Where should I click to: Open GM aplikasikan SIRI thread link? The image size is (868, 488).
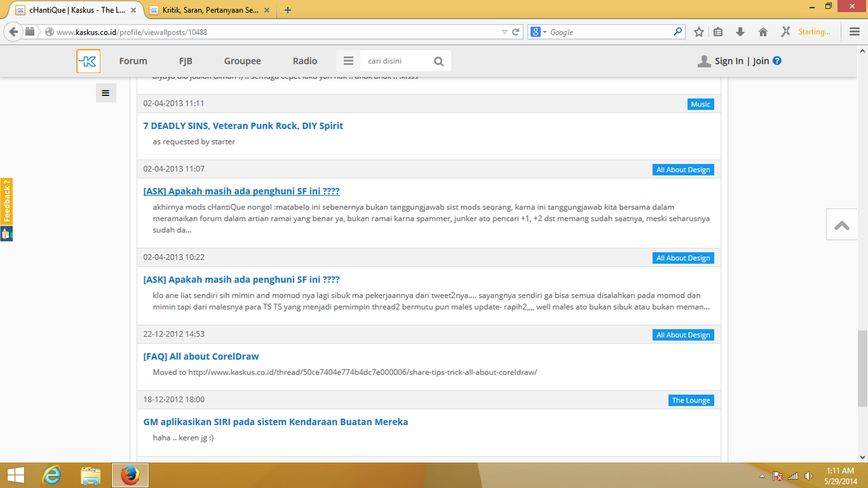[x=275, y=422]
